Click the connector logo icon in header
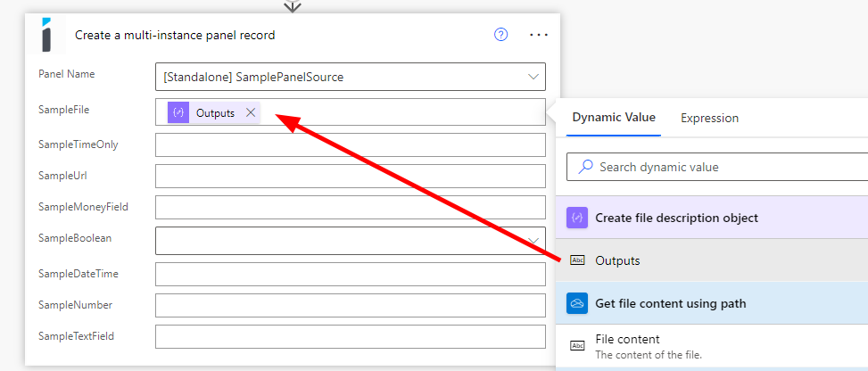Viewport: 868px width, 371px height. click(x=47, y=35)
